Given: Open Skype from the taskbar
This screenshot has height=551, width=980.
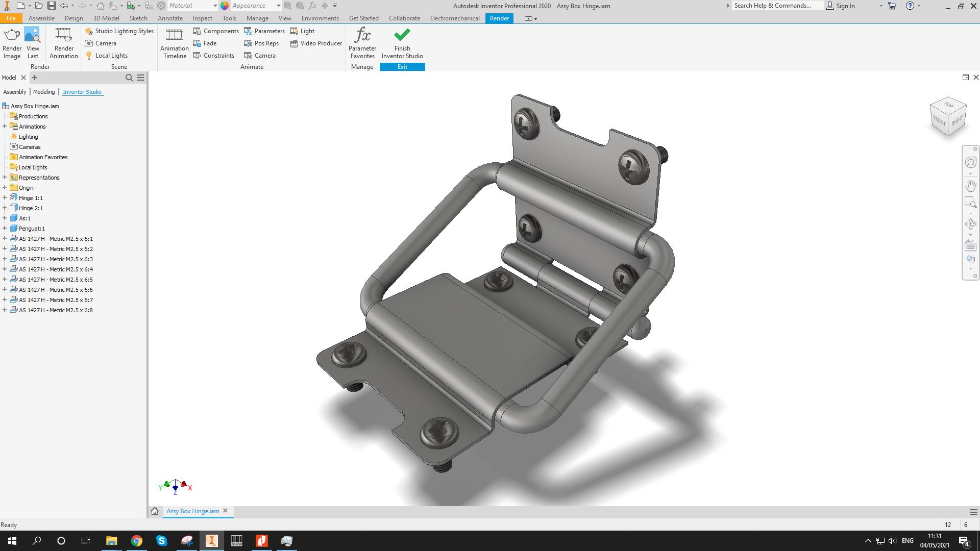Looking at the screenshot, I should click(x=161, y=541).
